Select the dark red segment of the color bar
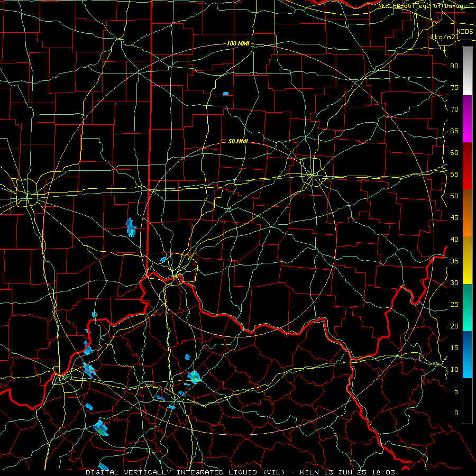476x476 pixels. coord(467,166)
